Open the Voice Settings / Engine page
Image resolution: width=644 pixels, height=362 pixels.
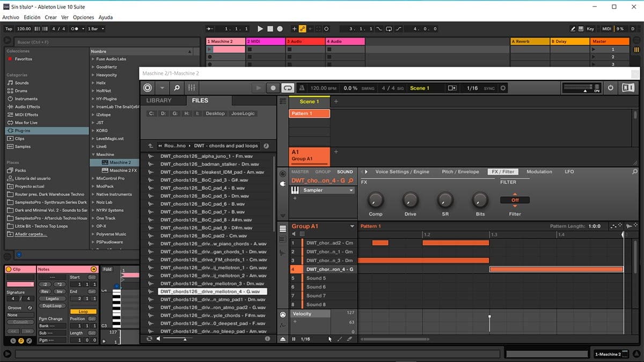402,172
